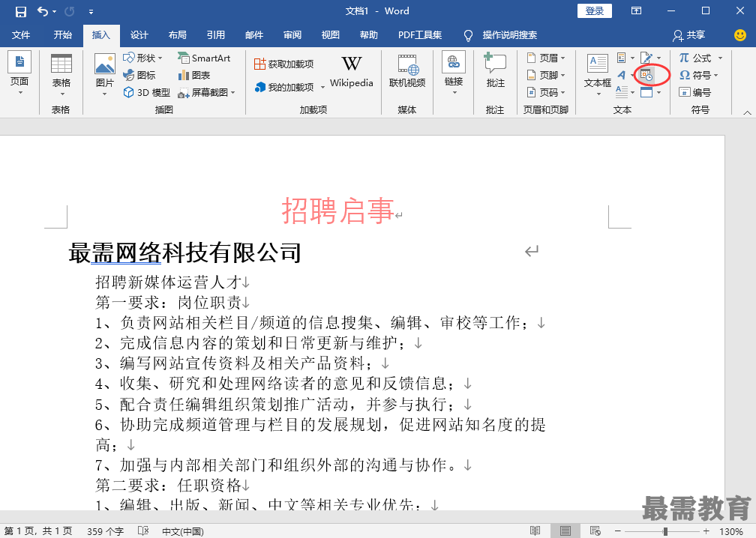
Task: Switch to the 审阅 tab
Action: 292,34
